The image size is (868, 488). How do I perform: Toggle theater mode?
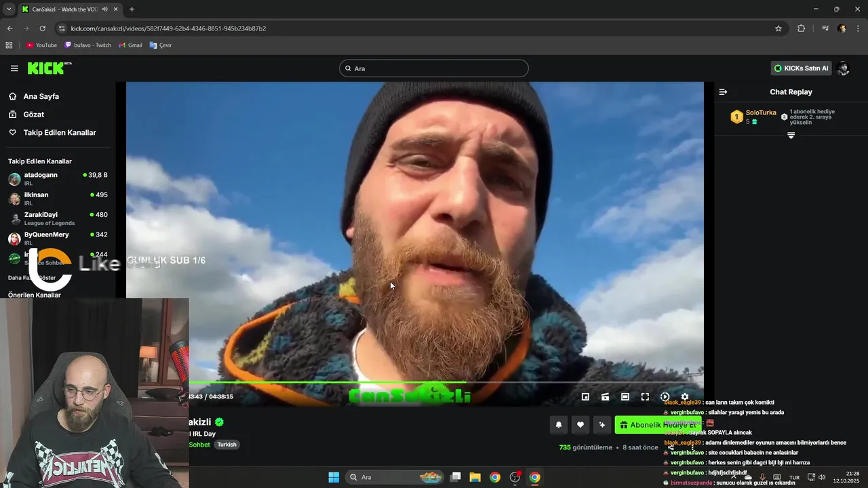(625, 397)
